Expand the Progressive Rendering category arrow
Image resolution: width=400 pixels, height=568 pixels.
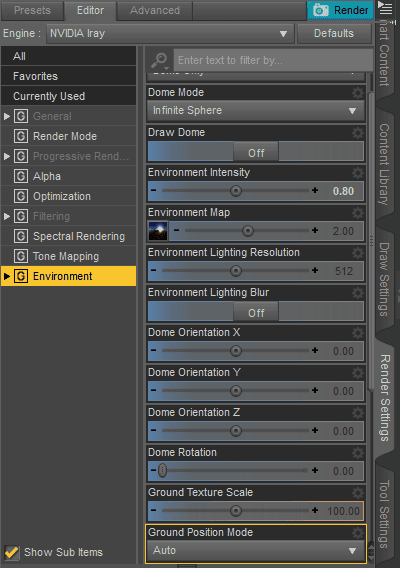click(x=7, y=156)
